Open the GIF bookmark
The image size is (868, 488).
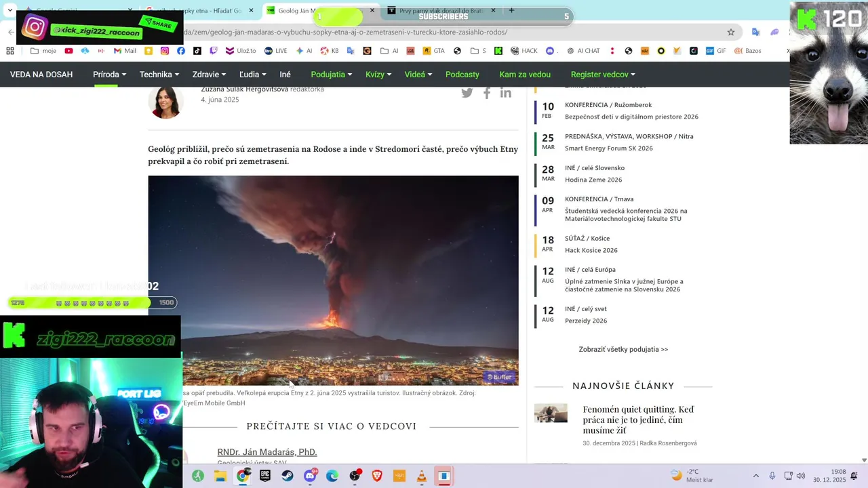[x=715, y=51]
